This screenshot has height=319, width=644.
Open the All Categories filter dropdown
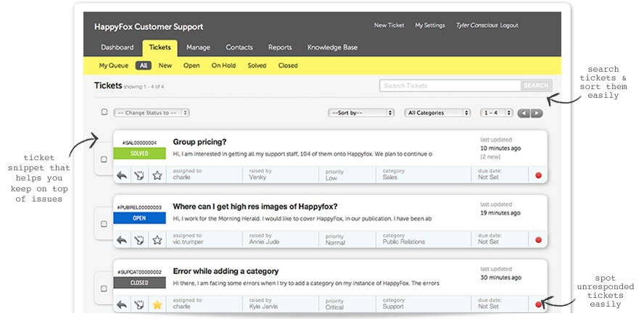438,113
